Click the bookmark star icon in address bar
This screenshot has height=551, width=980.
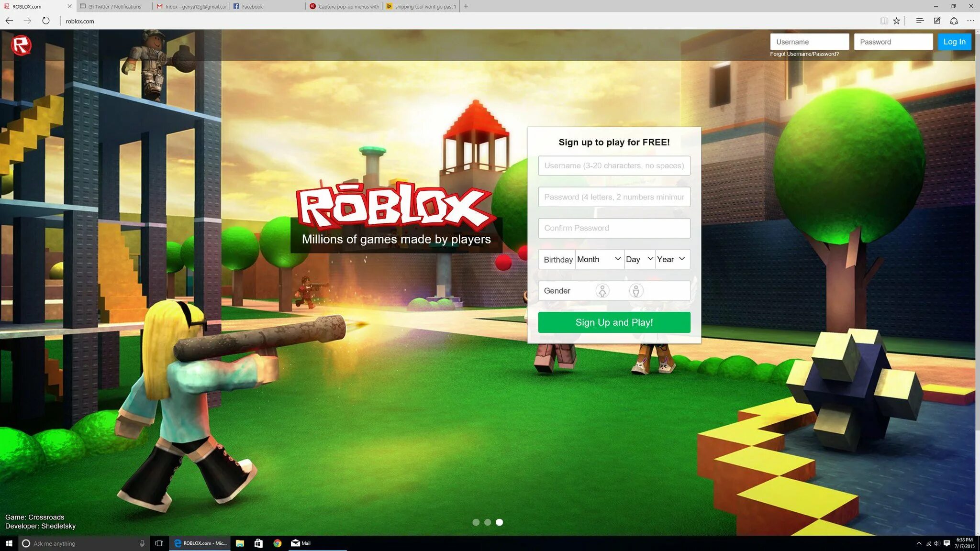pos(897,21)
